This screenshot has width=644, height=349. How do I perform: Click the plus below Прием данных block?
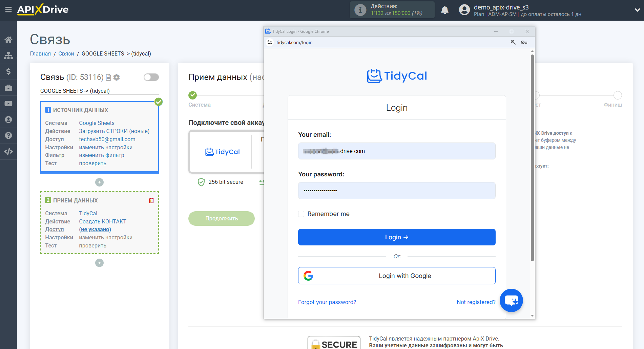[x=99, y=263]
